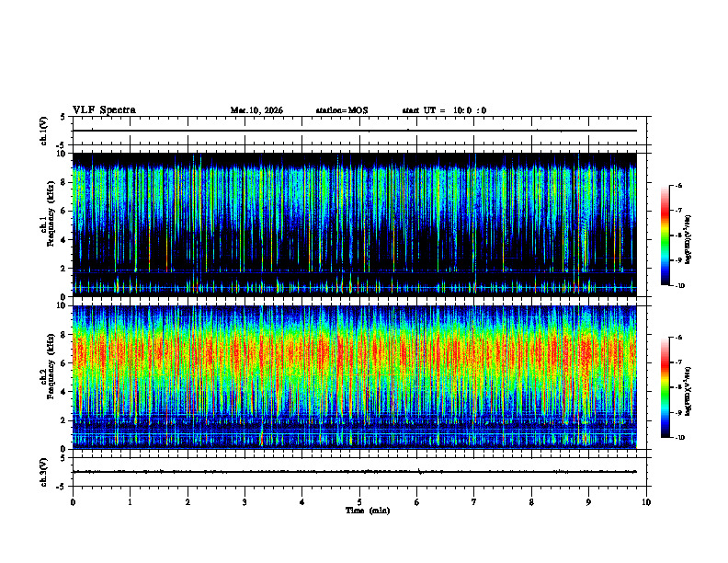Click time axis tick label "8"
728x563 pixels.
coord(531,502)
